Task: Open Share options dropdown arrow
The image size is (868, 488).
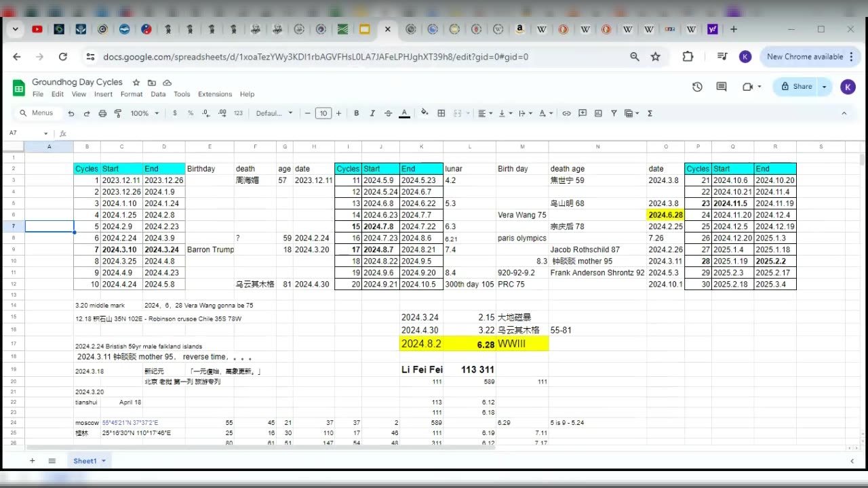Action: pos(825,87)
